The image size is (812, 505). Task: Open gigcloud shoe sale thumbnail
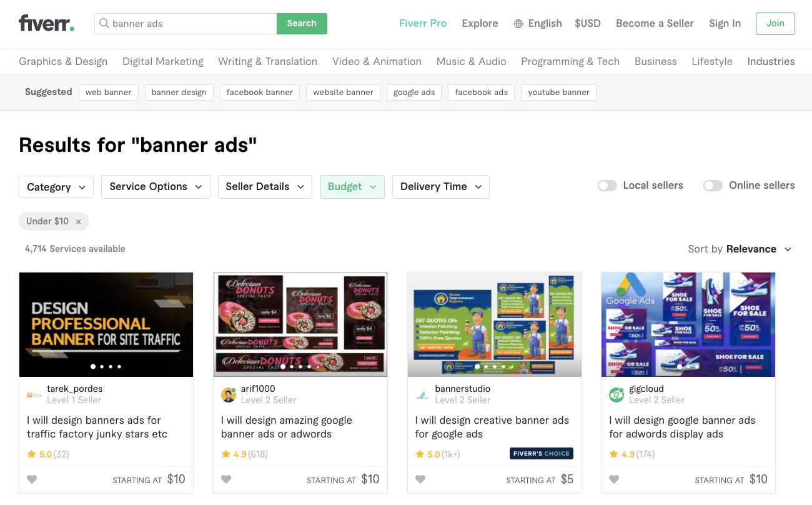click(x=688, y=324)
